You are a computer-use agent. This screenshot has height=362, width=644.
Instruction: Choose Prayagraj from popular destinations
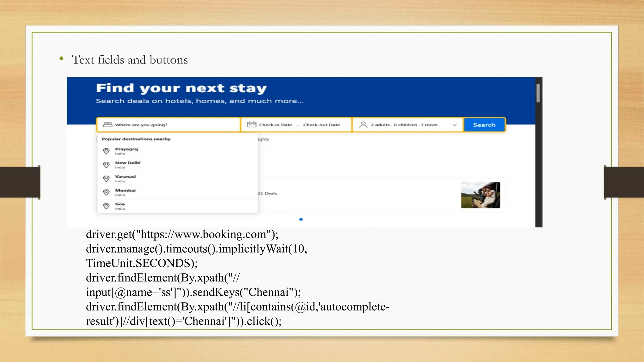click(126, 149)
